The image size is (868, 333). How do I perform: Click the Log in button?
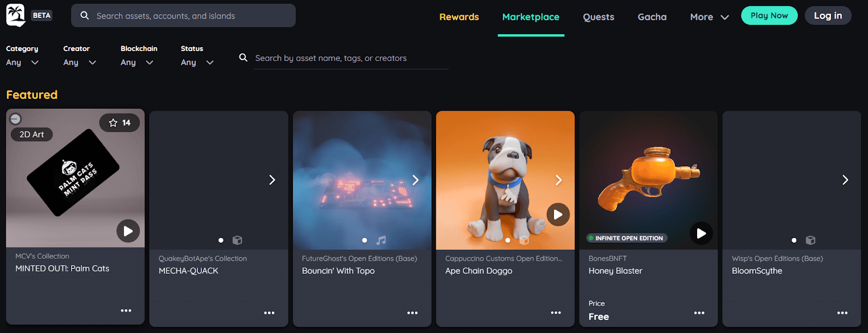click(828, 16)
